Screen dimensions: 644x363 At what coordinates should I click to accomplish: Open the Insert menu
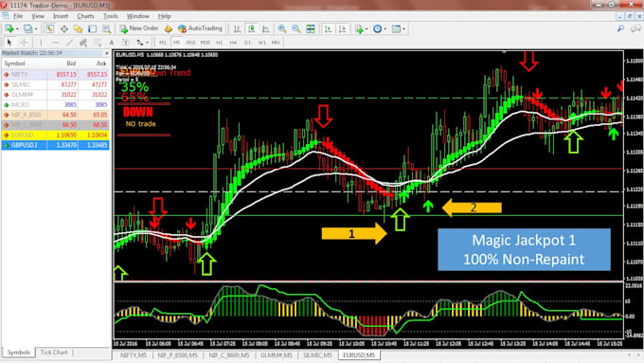coord(61,16)
